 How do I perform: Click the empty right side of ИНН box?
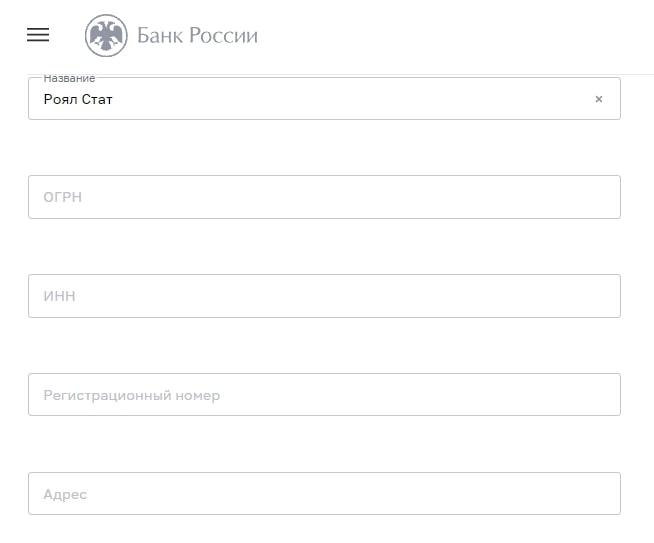[x=501, y=296]
